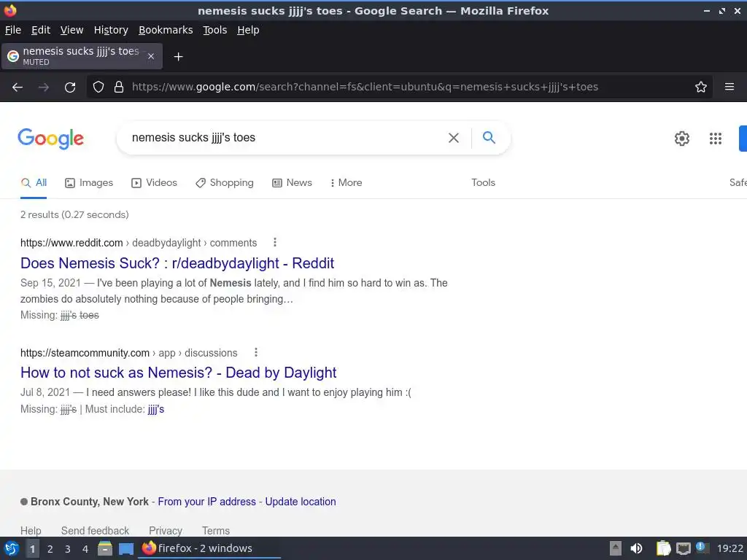Switch to workspace 2

[x=50, y=549]
